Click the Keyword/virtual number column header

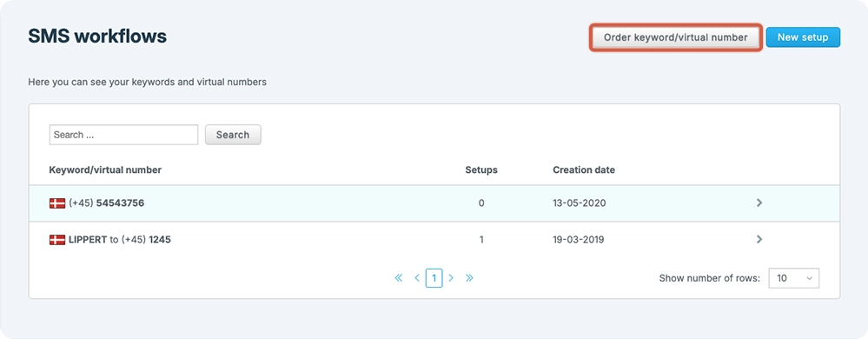click(105, 170)
